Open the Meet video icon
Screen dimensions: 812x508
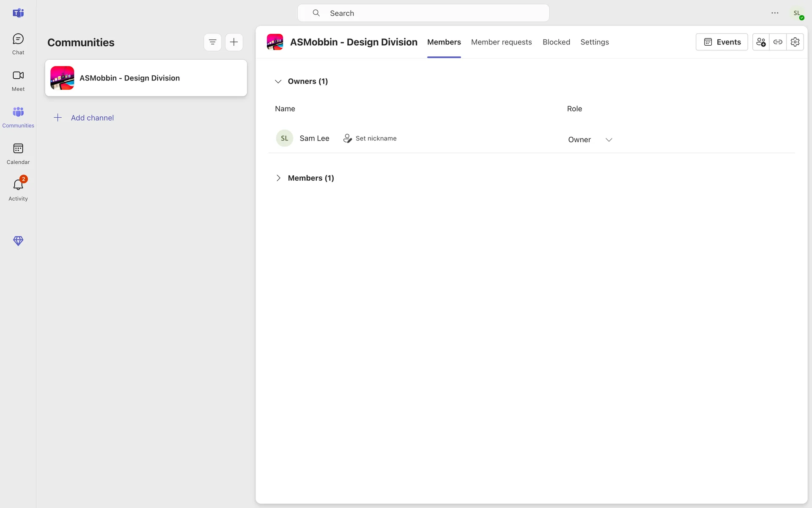pos(18,80)
